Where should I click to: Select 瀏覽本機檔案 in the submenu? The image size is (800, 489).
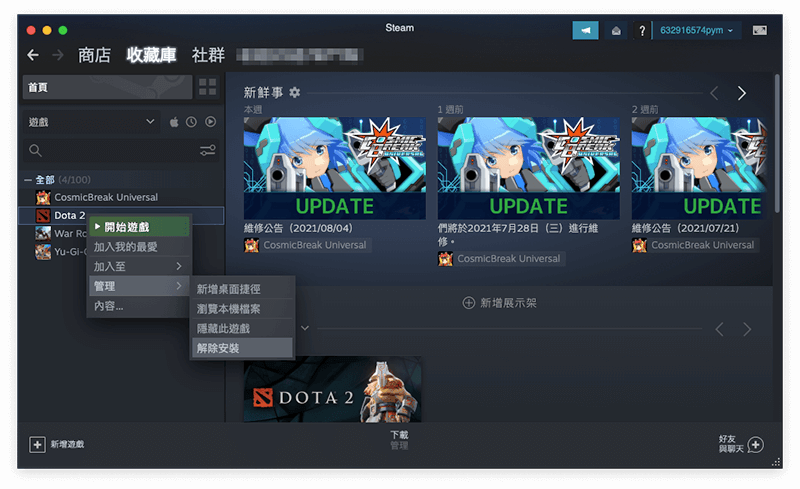click(242, 309)
